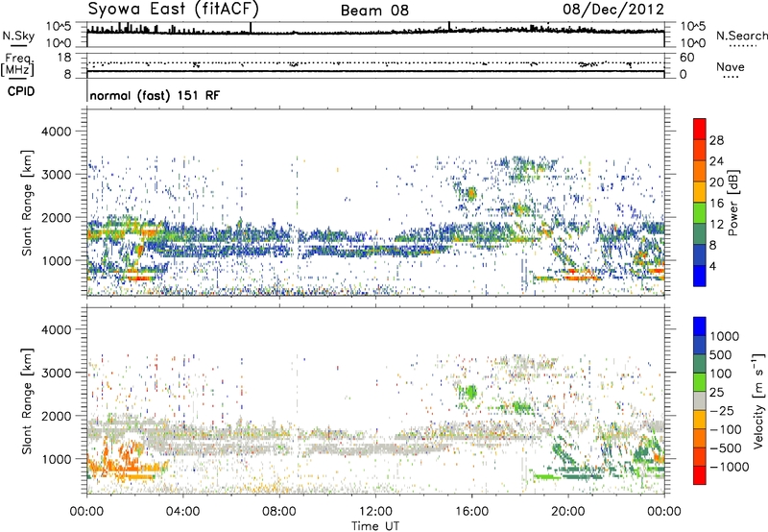Click time axis tick '20:00'
The image size is (768, 532).
coord(567,512)
